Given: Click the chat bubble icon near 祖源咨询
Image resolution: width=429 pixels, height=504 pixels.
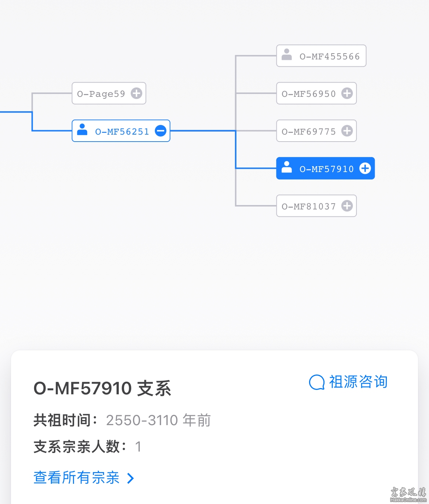Looking at the screenshot, I should click(x=317, y=382).
